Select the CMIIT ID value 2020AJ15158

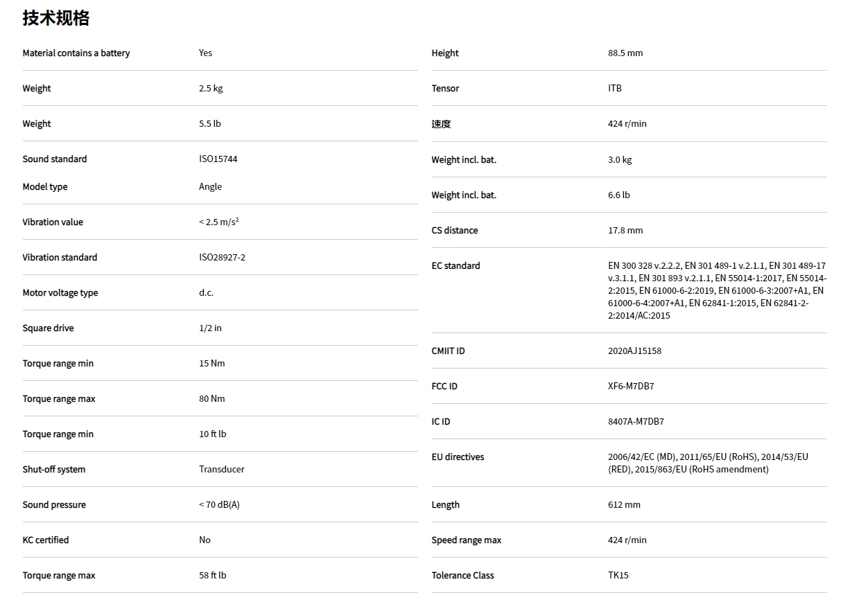coord(634,351)
